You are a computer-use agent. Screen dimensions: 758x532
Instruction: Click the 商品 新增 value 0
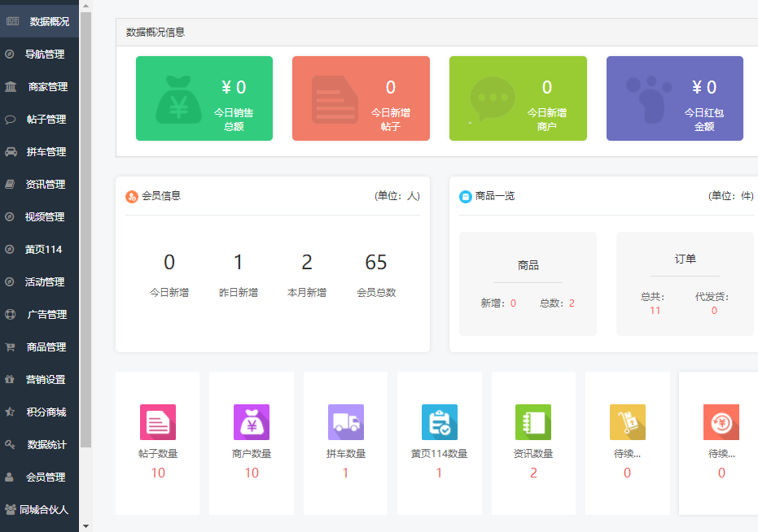(x=514, y=303)
